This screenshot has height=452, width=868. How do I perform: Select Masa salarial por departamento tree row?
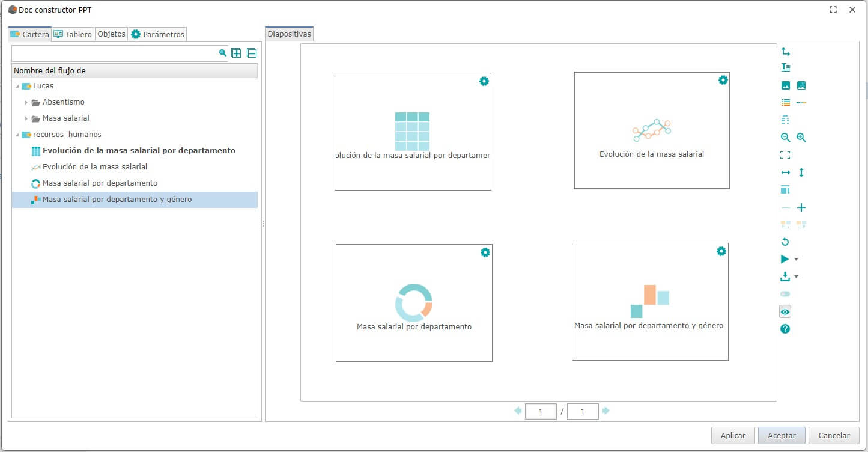coord(135,183)
